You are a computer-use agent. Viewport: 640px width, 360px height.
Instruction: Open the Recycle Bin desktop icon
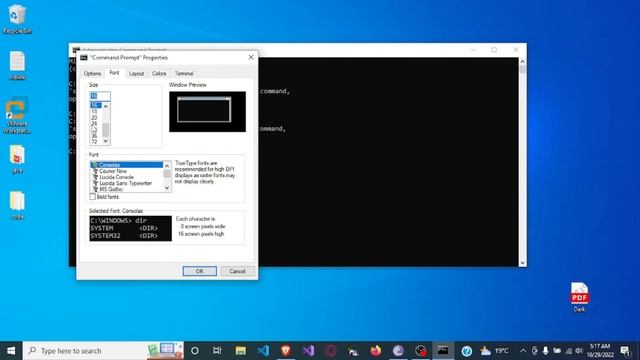[17, 19]
